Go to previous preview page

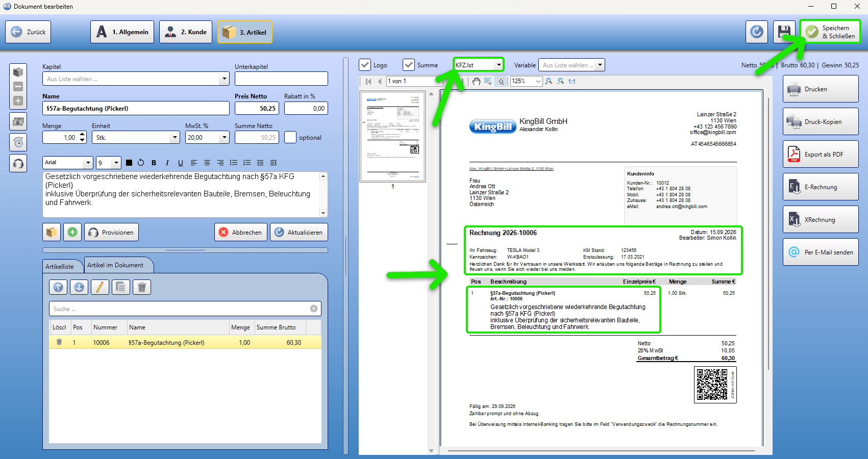[380, 81]
